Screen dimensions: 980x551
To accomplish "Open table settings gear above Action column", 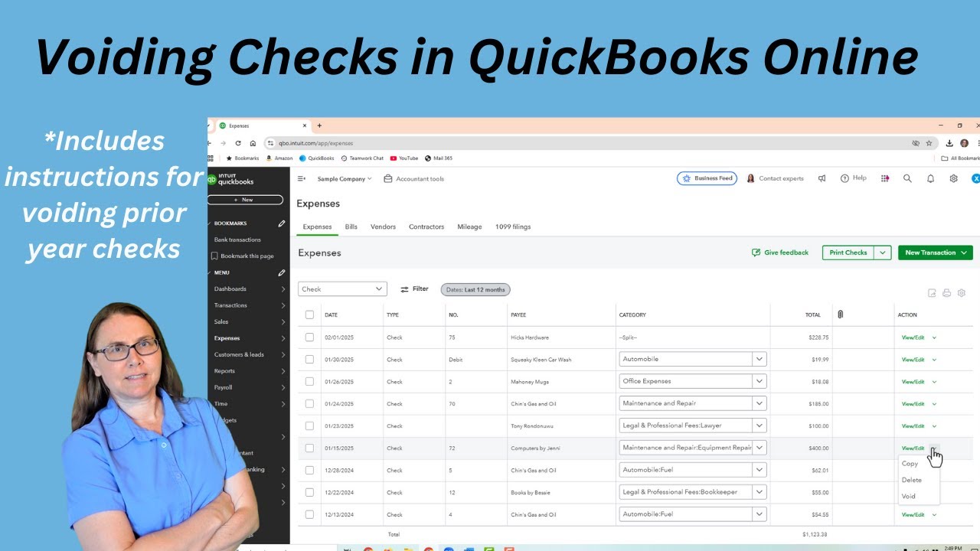I will click(962, 292).
